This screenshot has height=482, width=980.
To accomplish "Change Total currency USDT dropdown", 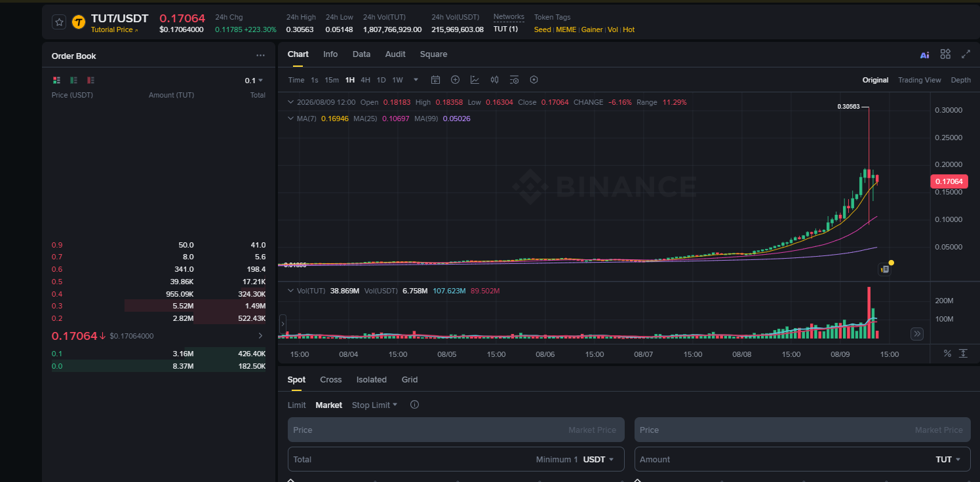I will (598, 460).
